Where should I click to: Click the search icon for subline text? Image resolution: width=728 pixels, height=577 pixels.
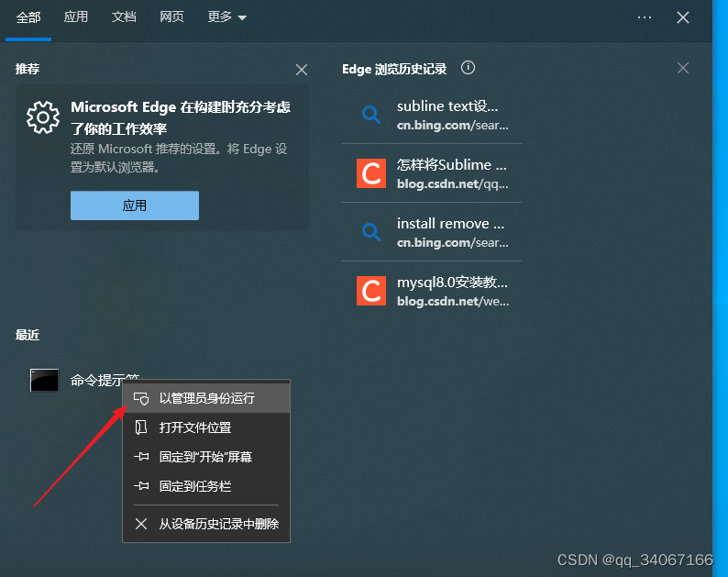[371, 115]
